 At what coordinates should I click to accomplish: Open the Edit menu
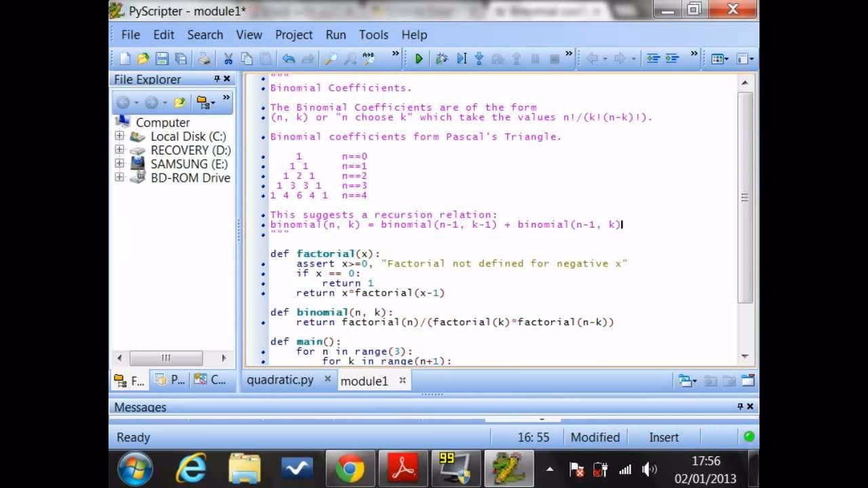(x=163, y=35)
